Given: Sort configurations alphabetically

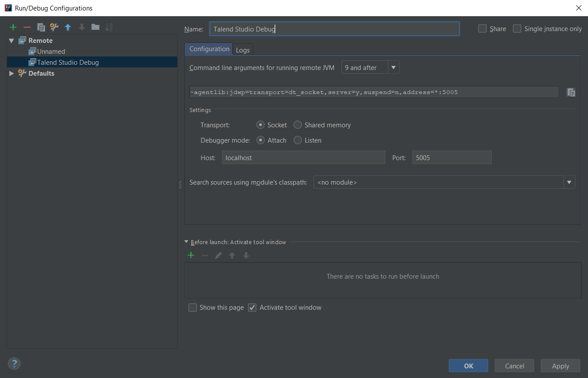Looking at the screenshot, I should coord(109,27).
